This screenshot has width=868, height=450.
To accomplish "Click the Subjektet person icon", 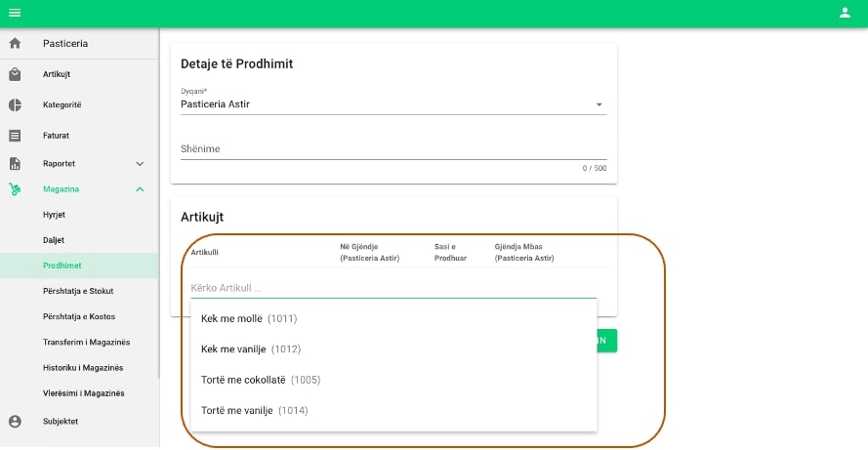I will [15, 422].
